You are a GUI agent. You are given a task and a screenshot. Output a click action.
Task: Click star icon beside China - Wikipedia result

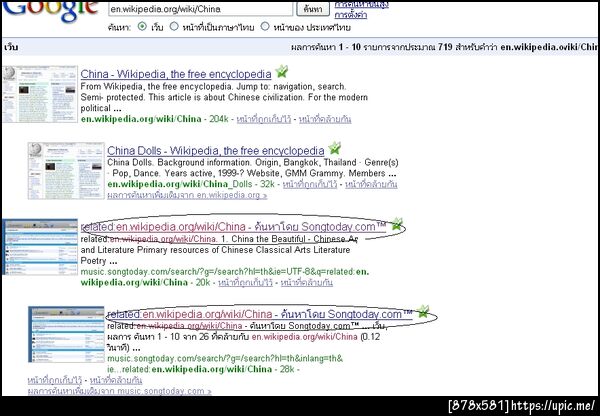282,71
